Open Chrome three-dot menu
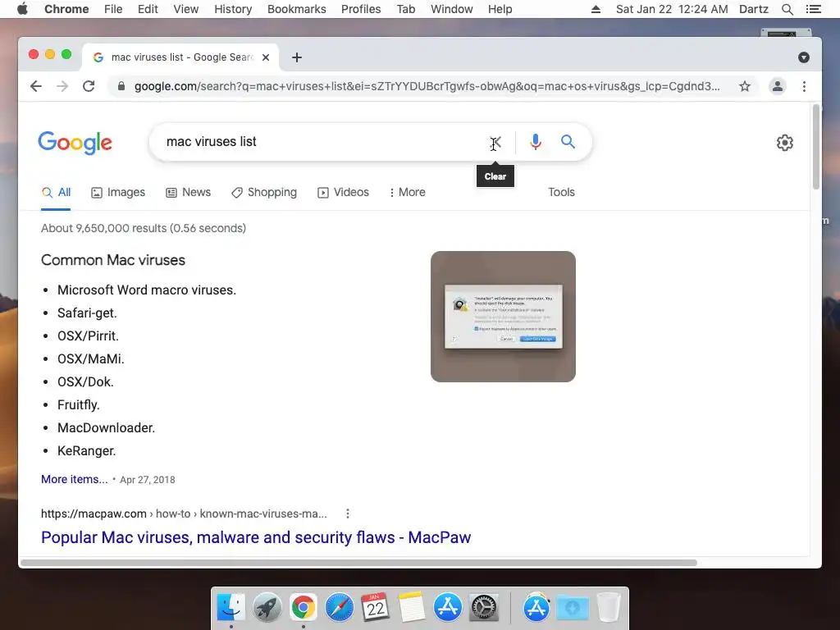The image size is (840, 630). [x=804, y=86]
